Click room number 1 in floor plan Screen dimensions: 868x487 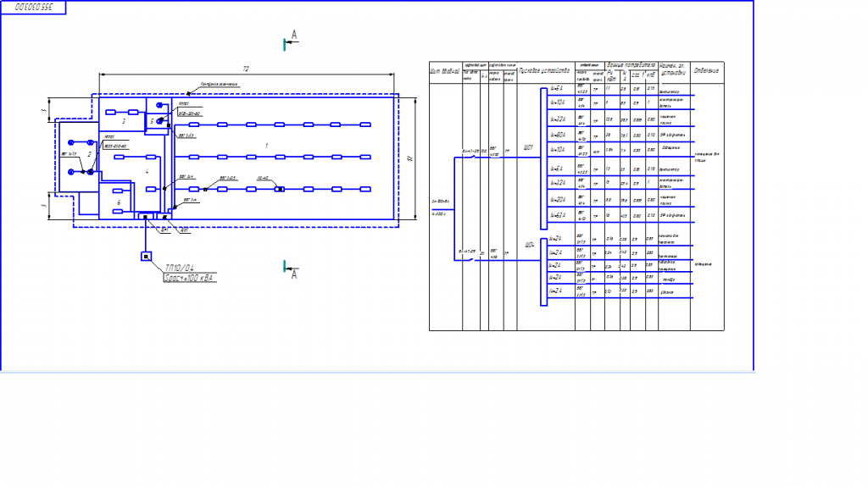tap(267, 146)
